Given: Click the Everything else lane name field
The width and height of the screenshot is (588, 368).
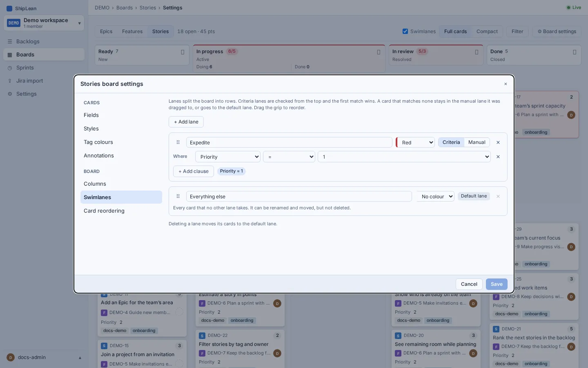Looking at the screenshot, I should 299,196.
